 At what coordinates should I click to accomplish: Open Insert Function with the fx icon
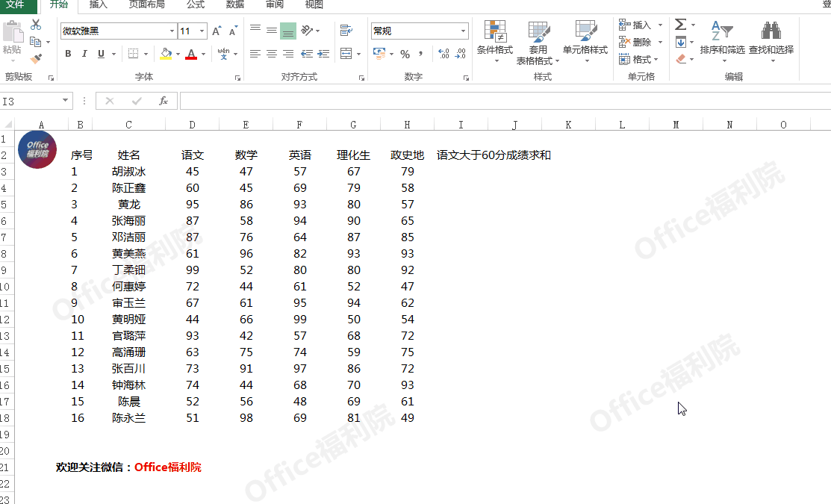tap(164, 101)
